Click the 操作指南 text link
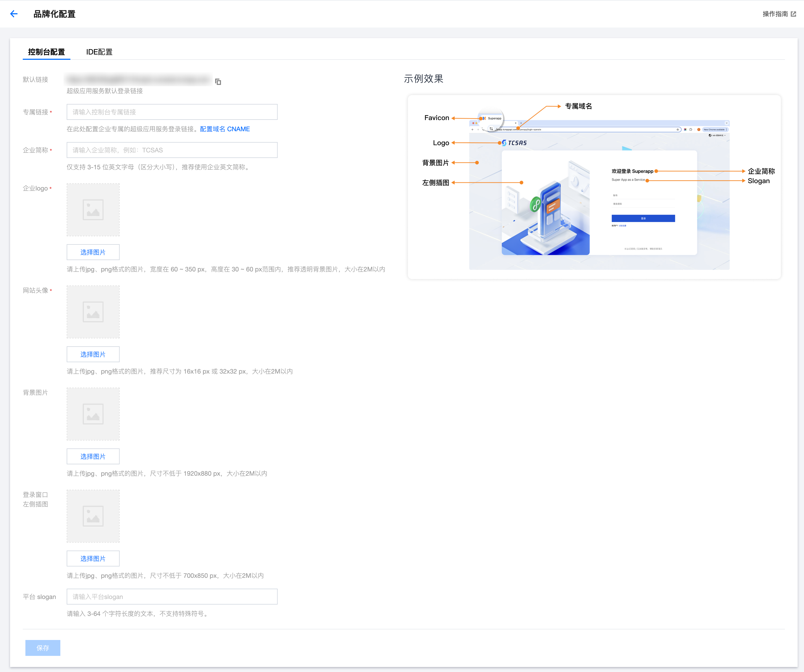804x672 pixels. (x=775, y=14)
